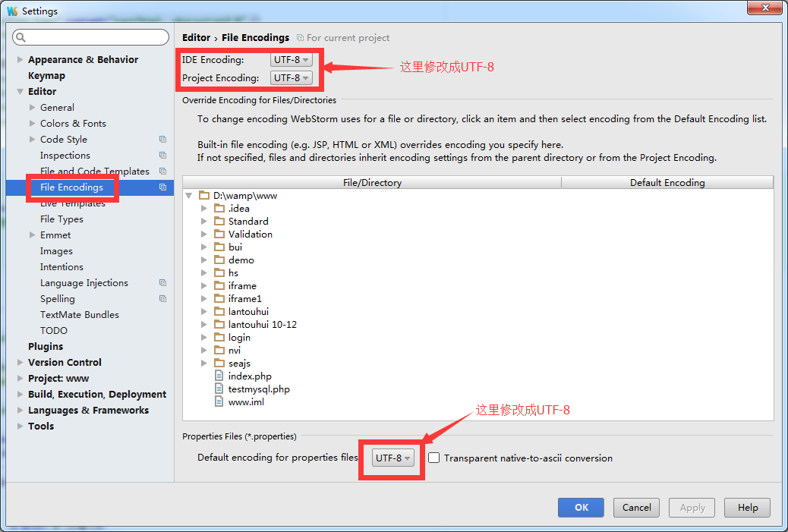Image resolution: width=788 pixels, height=532 pixels.
Task: Open the IDE Encoding dropdown
Action: pyautogui.click(x=291, y=59)
